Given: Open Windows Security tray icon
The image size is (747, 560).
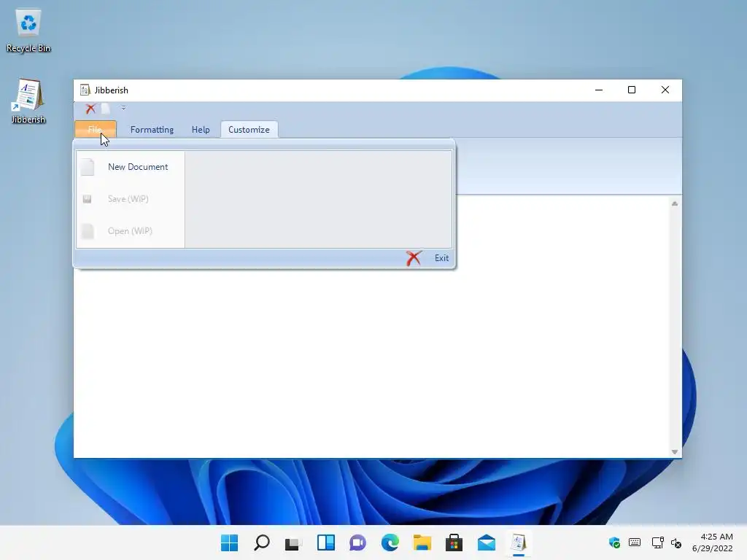Looking at the screenshot, I should pyautogui.click(x=614, y=542).
